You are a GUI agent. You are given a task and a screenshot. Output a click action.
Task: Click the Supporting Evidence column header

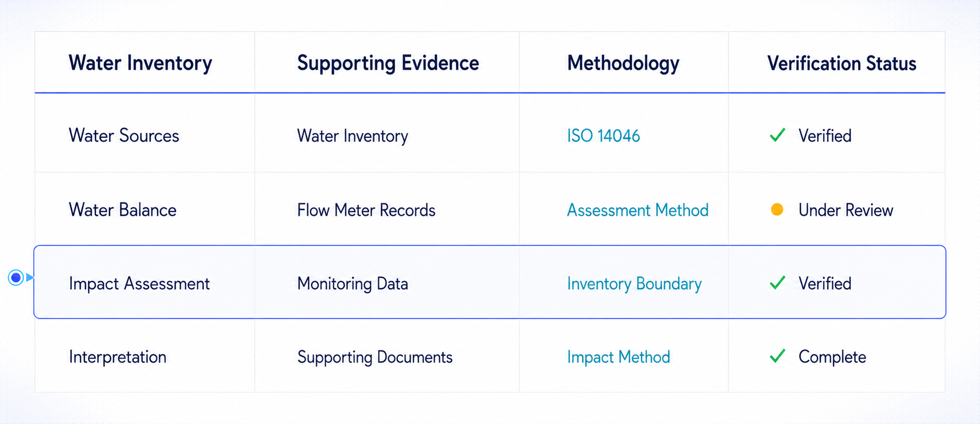coord(388,63)
